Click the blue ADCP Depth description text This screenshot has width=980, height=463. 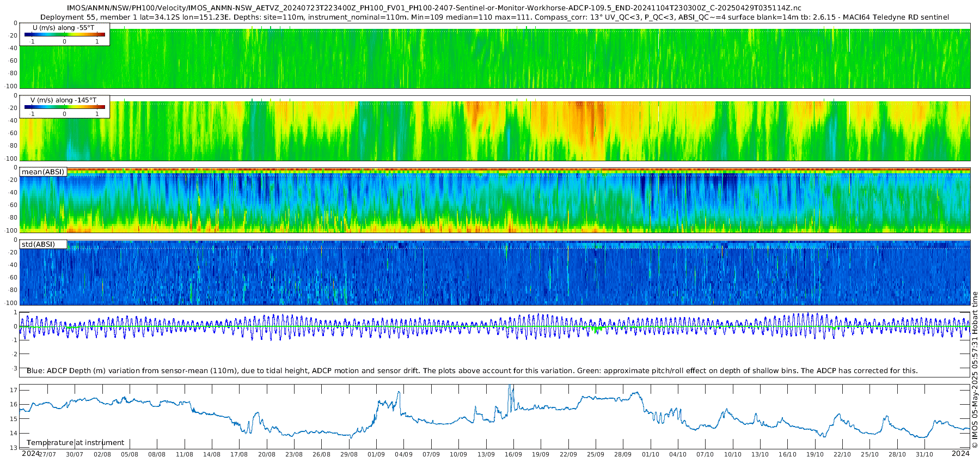(472, 370)
